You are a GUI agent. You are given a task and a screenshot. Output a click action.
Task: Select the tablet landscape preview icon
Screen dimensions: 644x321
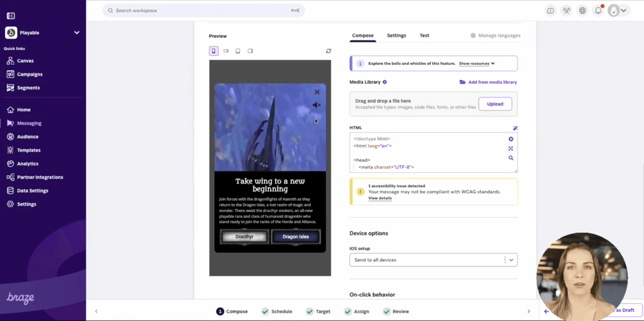point(250,51)
